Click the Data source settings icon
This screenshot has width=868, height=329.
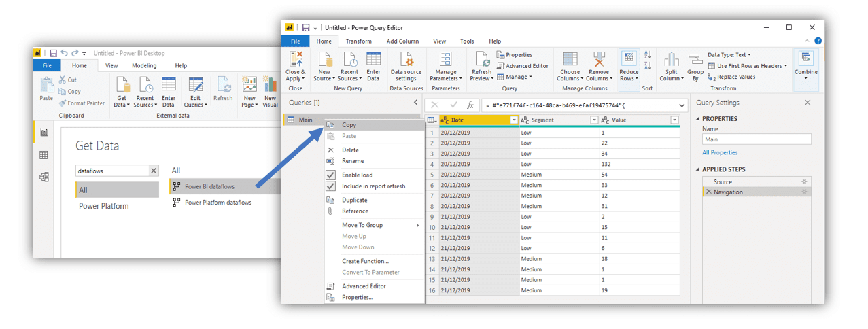point(406,58)
